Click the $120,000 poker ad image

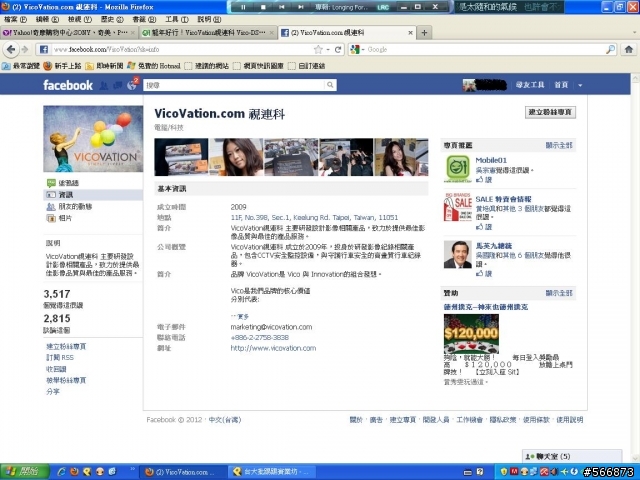tap(471, 334)
